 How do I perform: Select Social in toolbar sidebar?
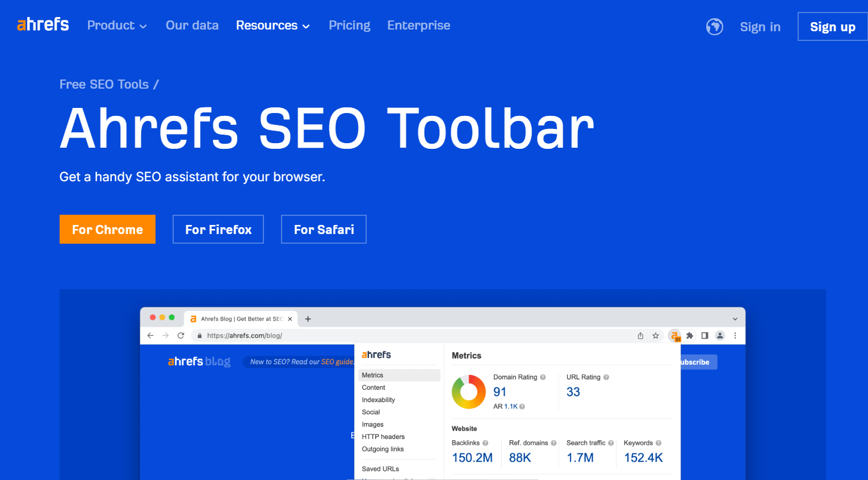coord(371,412)
